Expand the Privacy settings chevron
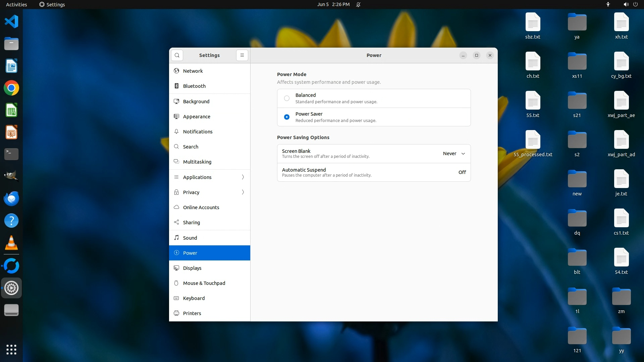Viewport: 644px width, 362px height. pos(243,192)
